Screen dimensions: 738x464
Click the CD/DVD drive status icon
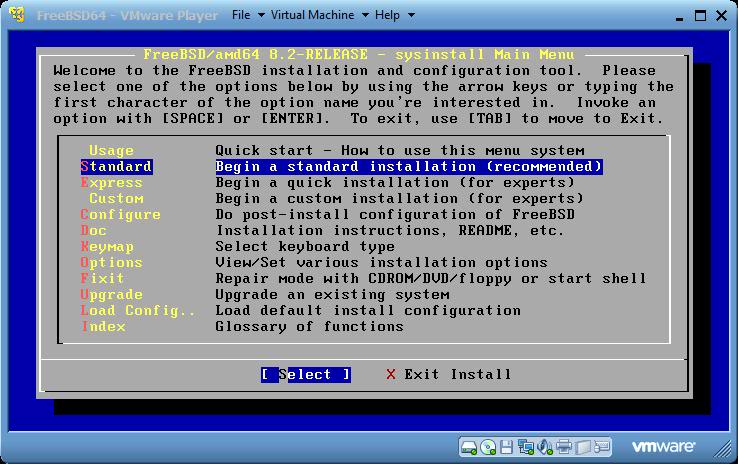click(488, 447)
